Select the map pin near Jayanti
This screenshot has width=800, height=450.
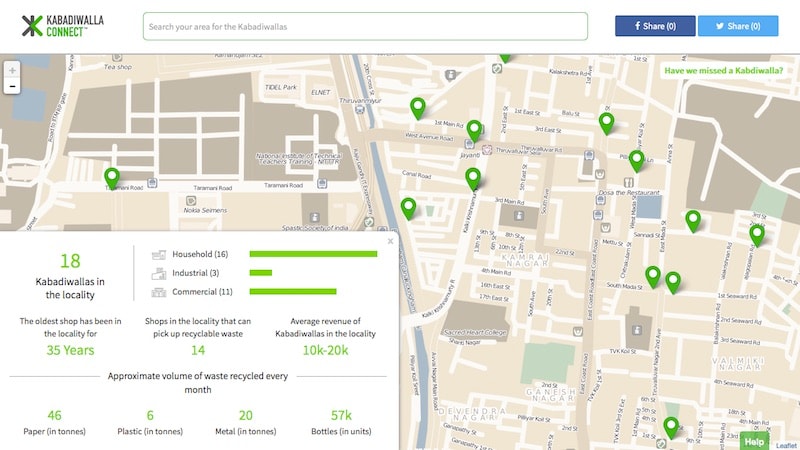pos(474,131)
